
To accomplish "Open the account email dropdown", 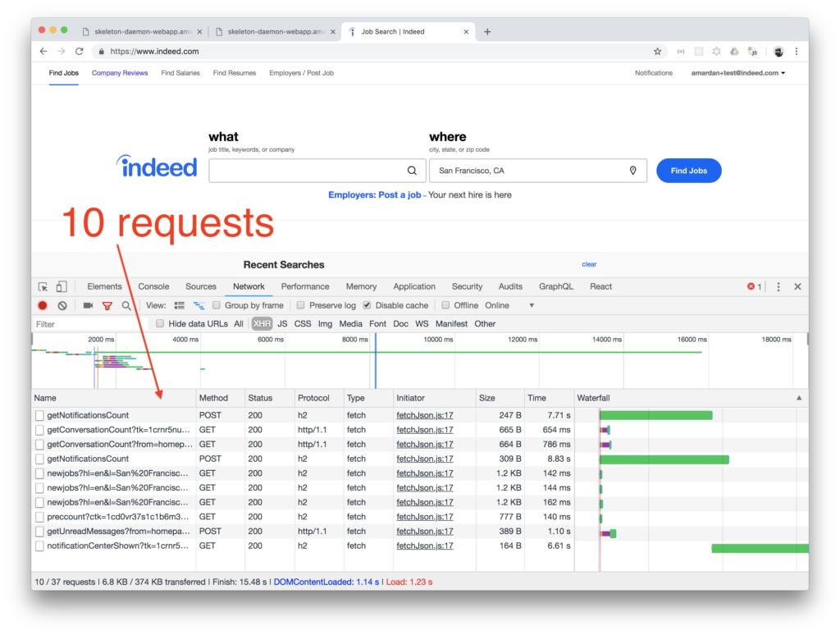I will (737, 73).
